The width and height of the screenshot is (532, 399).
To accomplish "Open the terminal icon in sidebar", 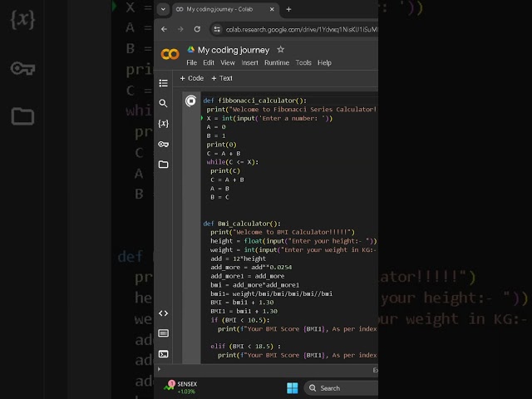I will [x=163, y=354].
